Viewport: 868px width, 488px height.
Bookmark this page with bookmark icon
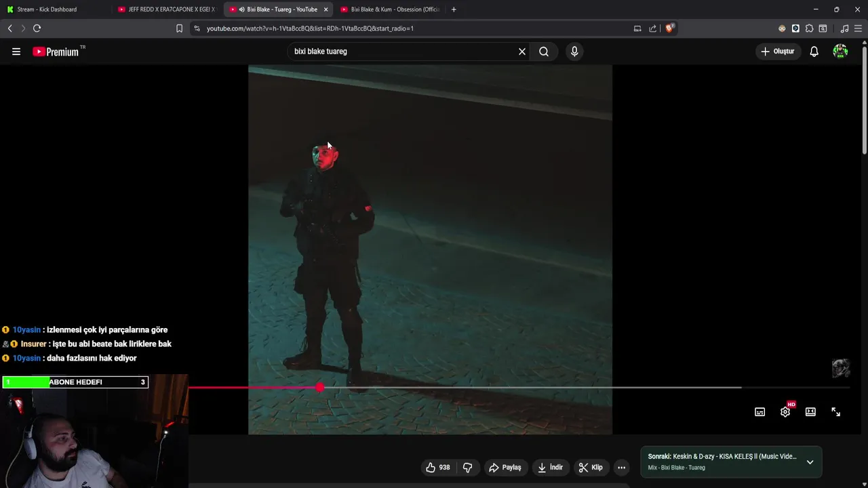click(179, 28)
